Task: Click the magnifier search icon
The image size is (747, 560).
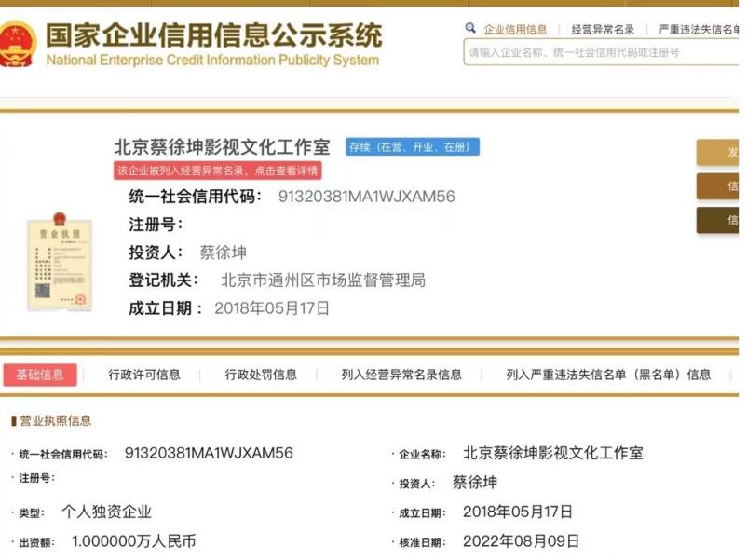Action: (x=470, y=29)
